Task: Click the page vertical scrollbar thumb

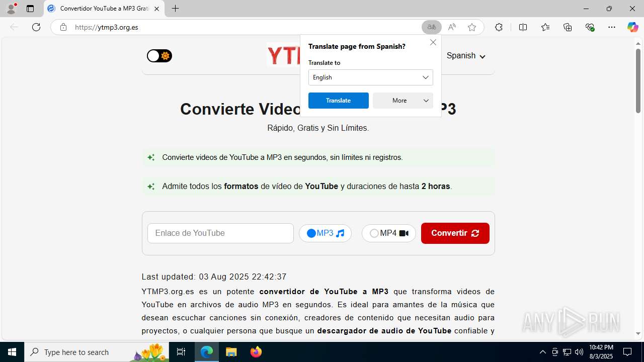Action: click(638, 80)
